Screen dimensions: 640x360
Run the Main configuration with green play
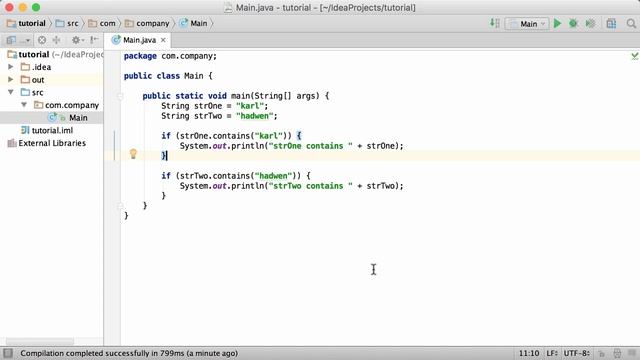coord(557,24)
